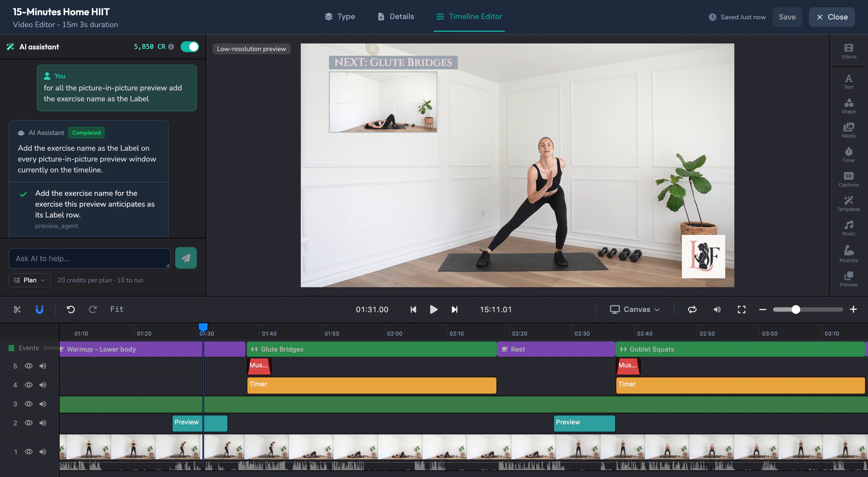
Task: Hide track 1 with eye icon
Action: [29, 451]
